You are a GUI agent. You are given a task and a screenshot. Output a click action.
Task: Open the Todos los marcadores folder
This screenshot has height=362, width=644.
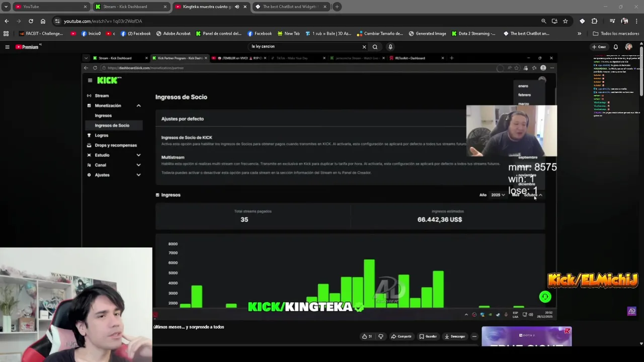pos(616,34)
